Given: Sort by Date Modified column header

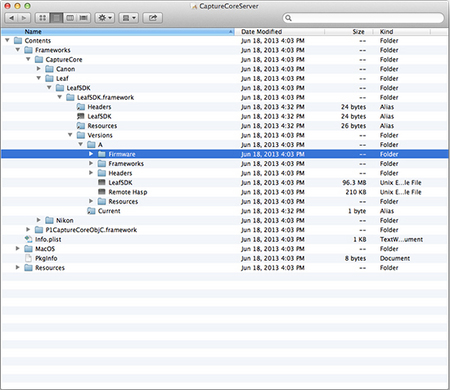Looking at the screenshot, I should point(280,32).
